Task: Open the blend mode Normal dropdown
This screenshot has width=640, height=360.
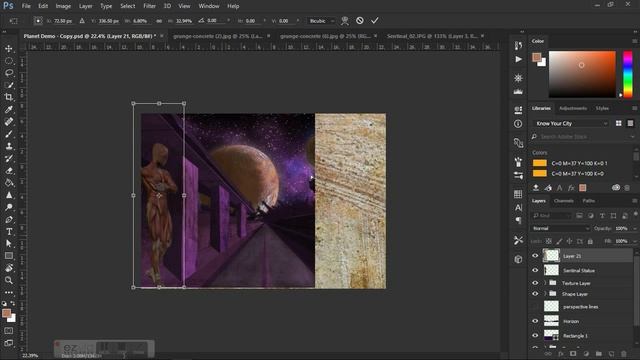Action: 561,229
